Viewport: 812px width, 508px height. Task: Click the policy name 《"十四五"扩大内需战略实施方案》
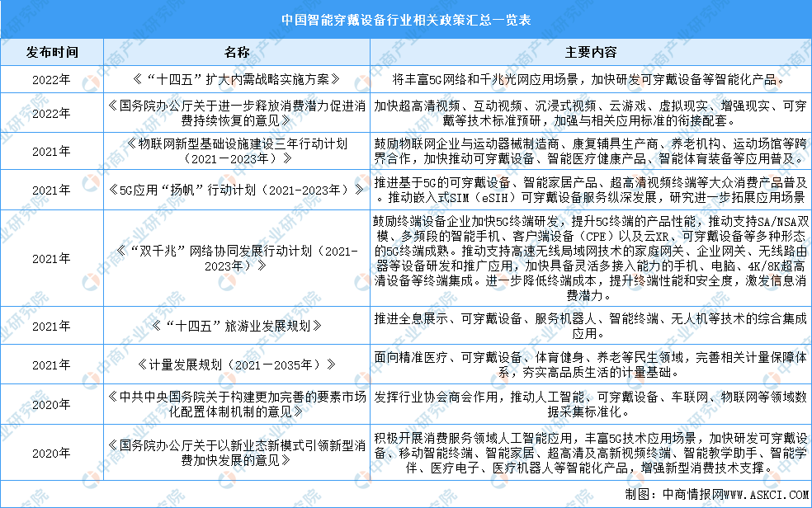pos(237,80)
